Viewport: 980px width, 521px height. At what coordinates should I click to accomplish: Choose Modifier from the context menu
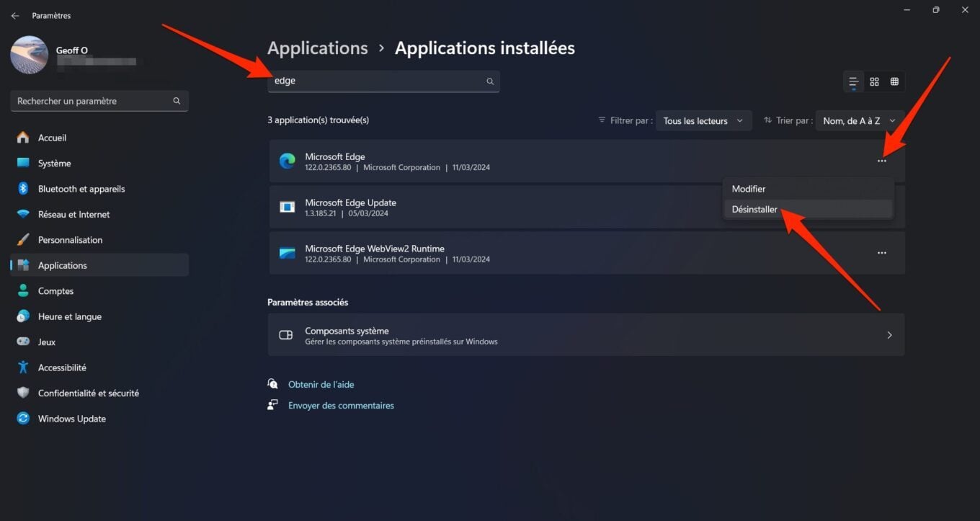tap(808, 189)
